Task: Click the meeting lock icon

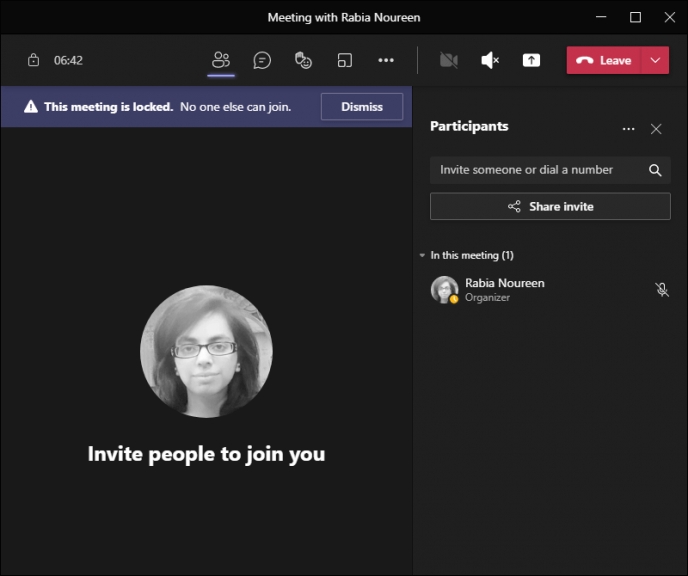Action: (33, 60)
